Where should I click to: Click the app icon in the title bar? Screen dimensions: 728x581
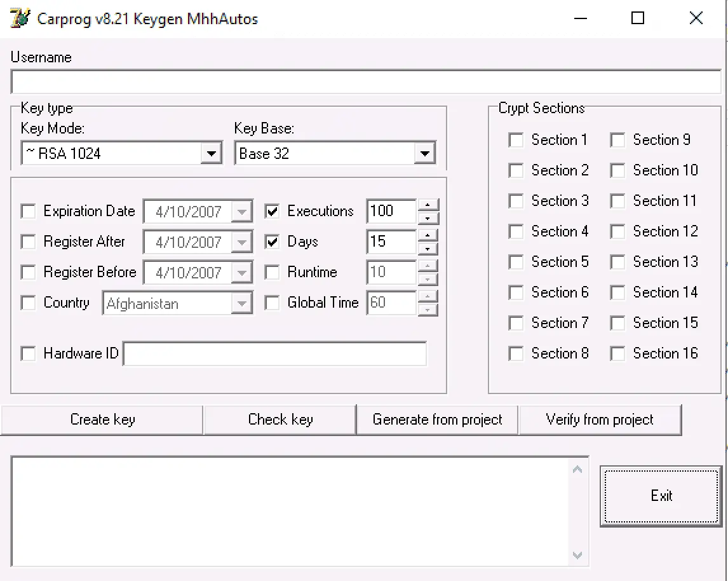20,18
